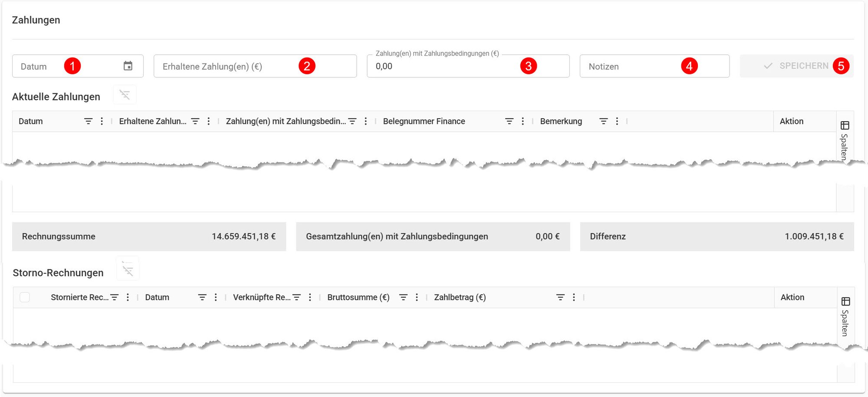This screenshot has width=868, height=397.
Task: Sort by Belegnummer Finance column header
Action: pyautogui.click(x=424, y=121)
